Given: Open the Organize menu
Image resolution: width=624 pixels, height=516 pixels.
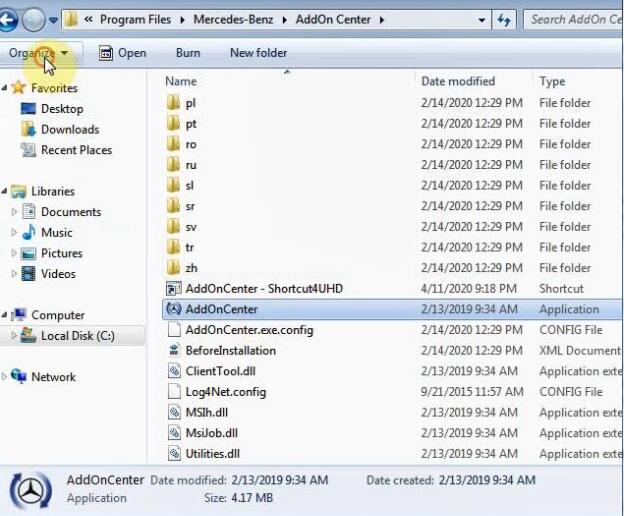Looking at the screenshot, I should coord(38,53).
